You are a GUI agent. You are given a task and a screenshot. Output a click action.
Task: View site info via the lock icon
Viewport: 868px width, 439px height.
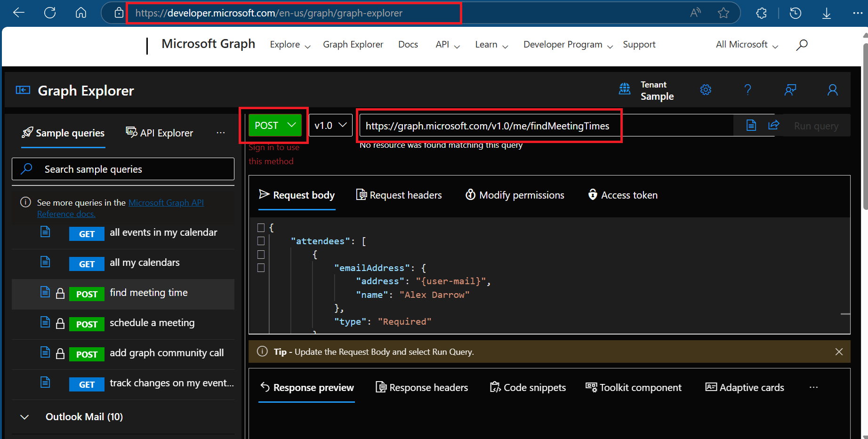pos(119,13)
